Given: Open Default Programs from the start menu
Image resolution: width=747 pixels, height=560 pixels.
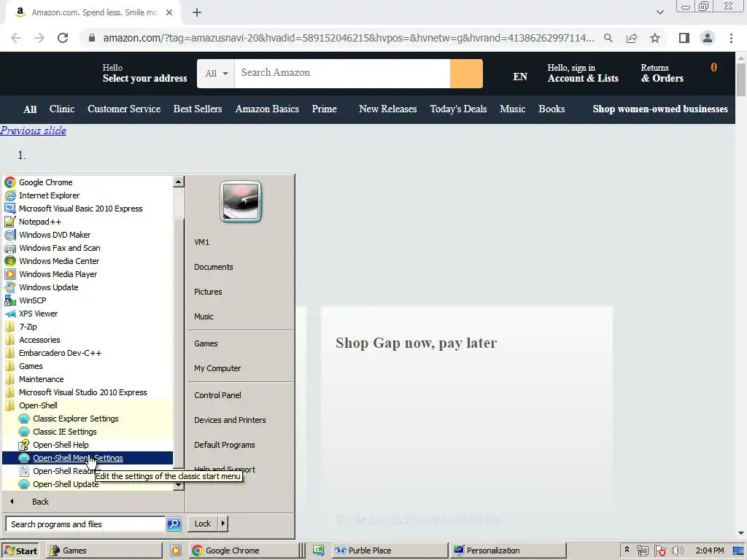Looking at the screenshot, I should click(x=225, y=445).
